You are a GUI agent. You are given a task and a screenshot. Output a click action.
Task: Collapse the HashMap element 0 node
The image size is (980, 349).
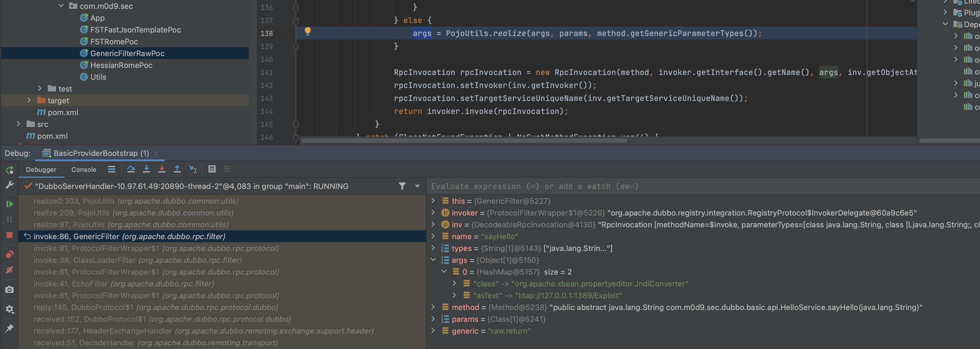[x=444, y=271]
